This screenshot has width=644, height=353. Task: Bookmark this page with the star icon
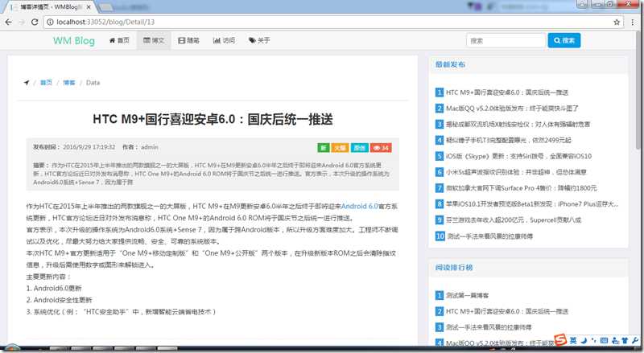617,23
